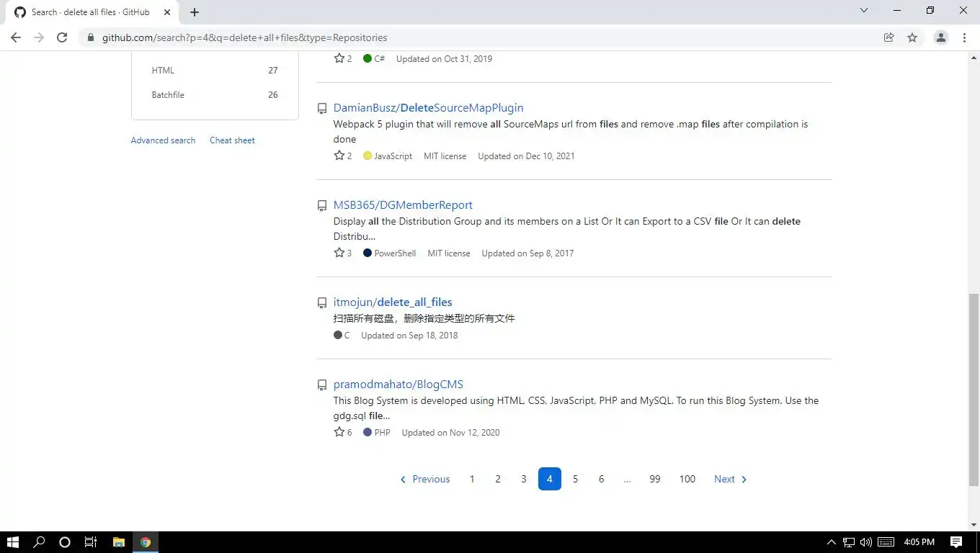Screen dimensions: 980x553
Task: Click Chrome icon on taskbar
Action: pyautogui.click(x=146, y=542)
